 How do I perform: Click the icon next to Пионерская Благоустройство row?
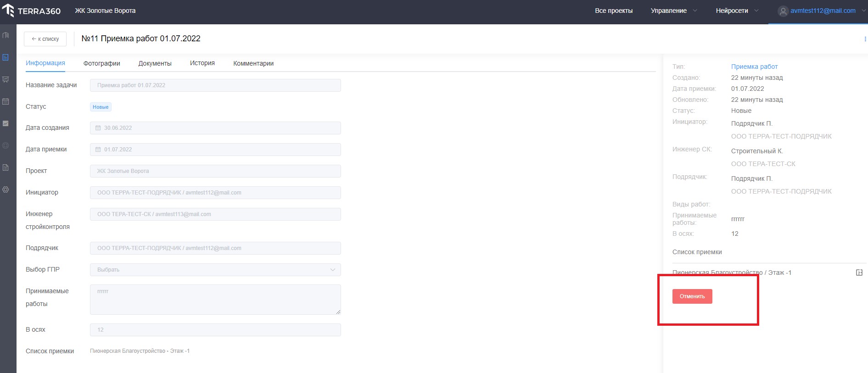[859, 273]
